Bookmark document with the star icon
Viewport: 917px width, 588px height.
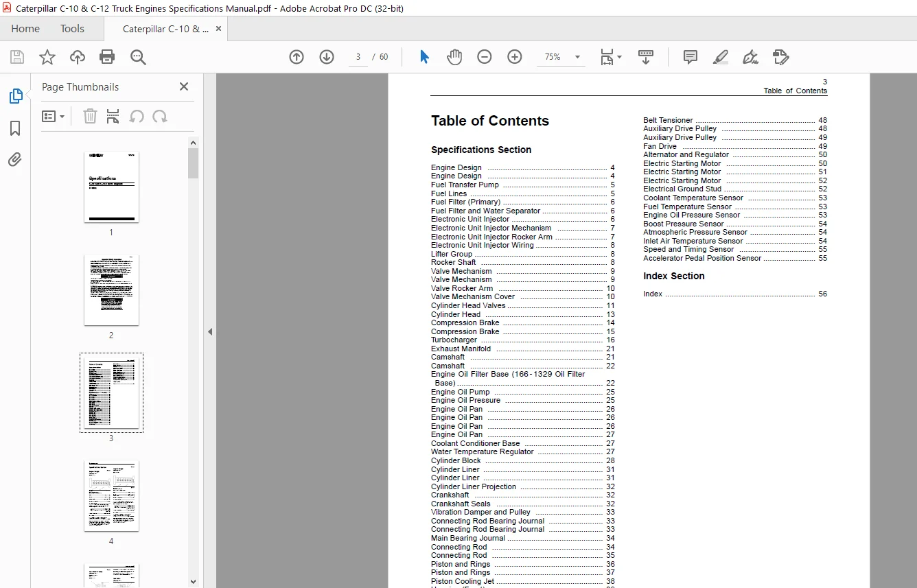(x=47, y=57)
